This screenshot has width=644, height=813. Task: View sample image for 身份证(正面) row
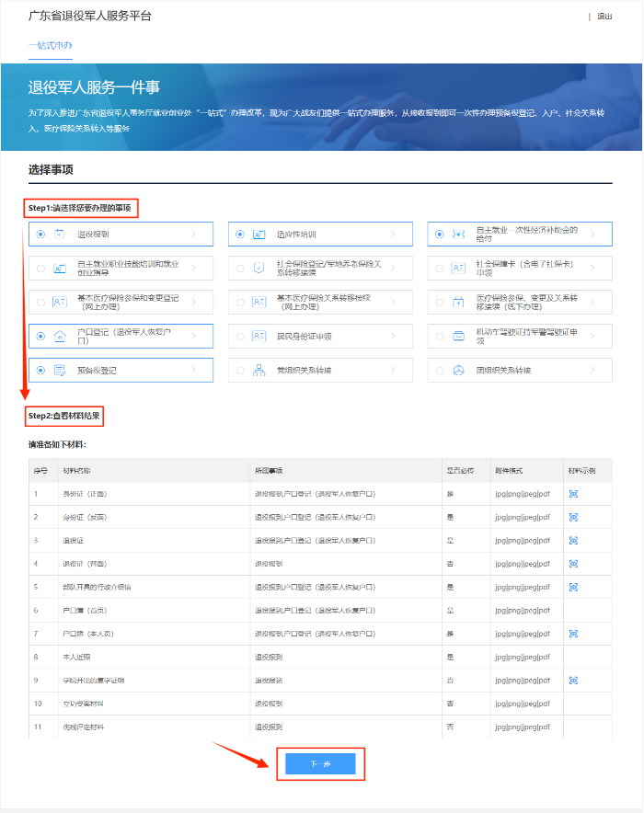[x=573, y=494]
